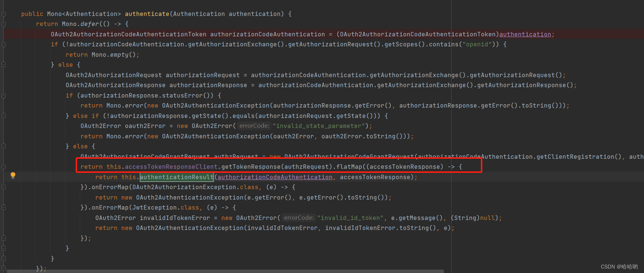Click the horizontal scrollbar below the code

pyautogui.click(x=225, y=271)
